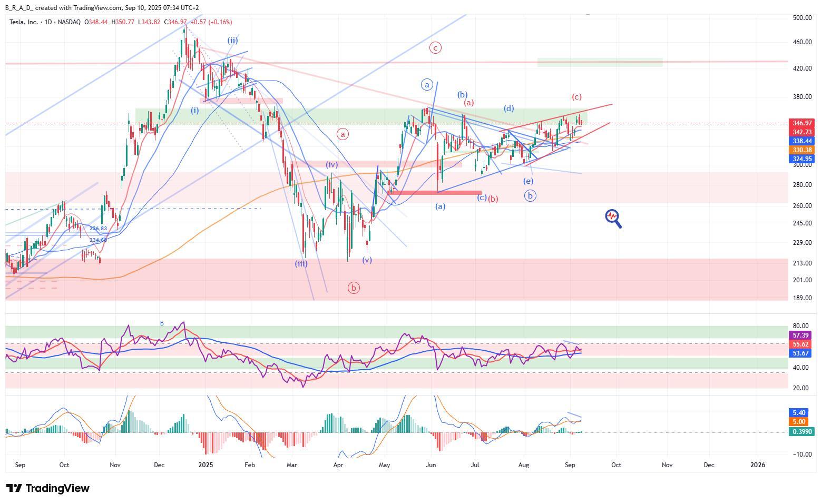Screen dimensions: 822x504
Task: Select the blue (e) wave label
Action: pos(528,181)
